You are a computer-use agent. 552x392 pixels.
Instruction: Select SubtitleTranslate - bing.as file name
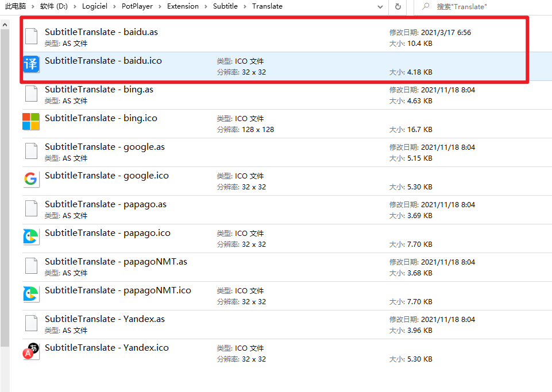[99, 90]
